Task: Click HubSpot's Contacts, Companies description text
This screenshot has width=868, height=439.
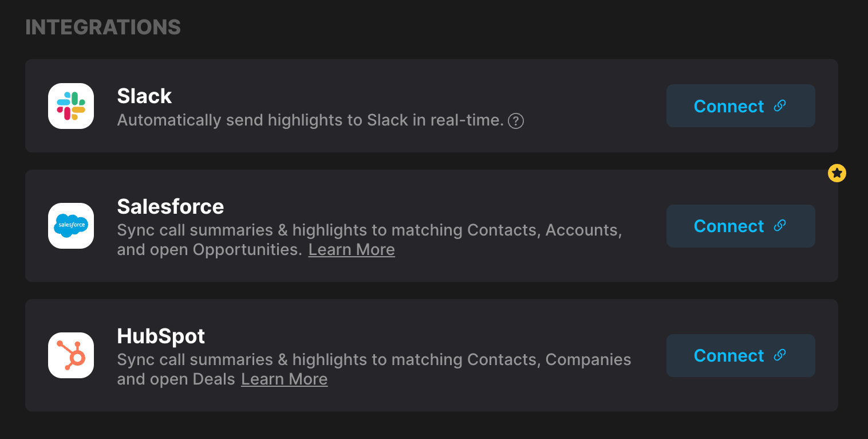Action: pyautogui.click(x=374, y=370)
